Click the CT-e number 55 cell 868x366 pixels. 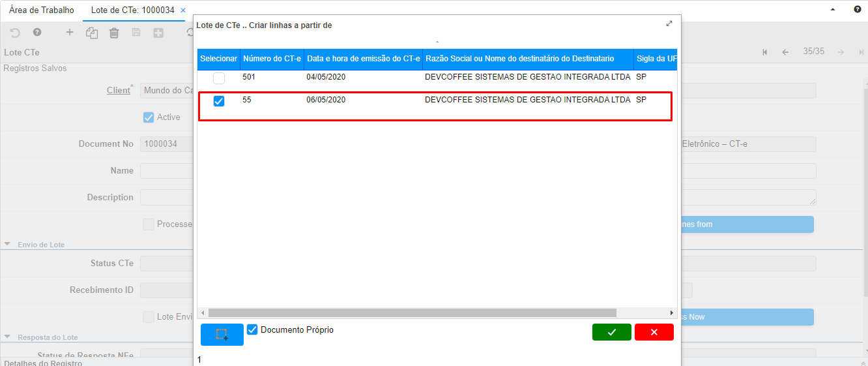[x=247, y=100]
